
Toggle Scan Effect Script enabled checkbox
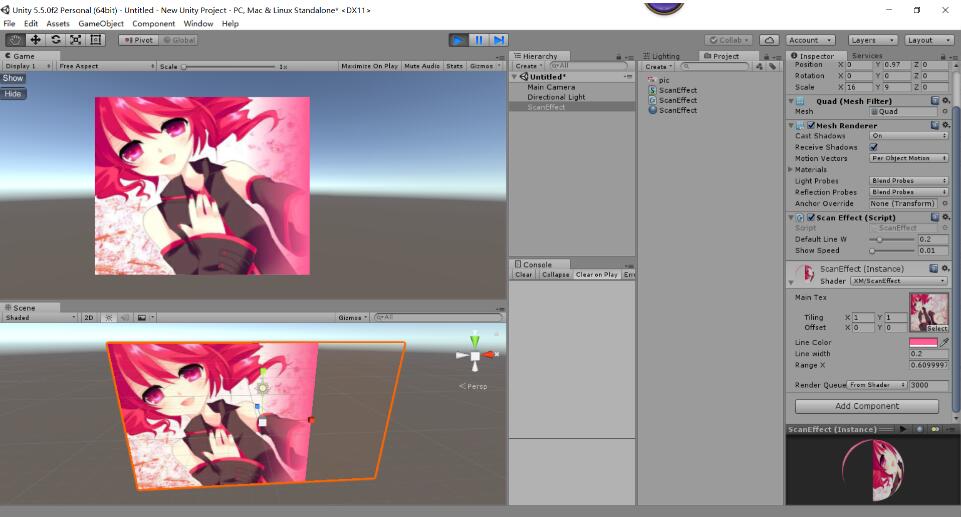(x=811, y=217)
